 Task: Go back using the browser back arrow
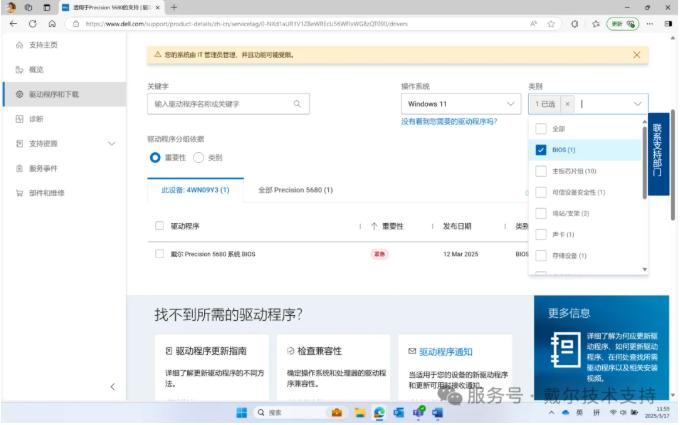pos(13,24)
